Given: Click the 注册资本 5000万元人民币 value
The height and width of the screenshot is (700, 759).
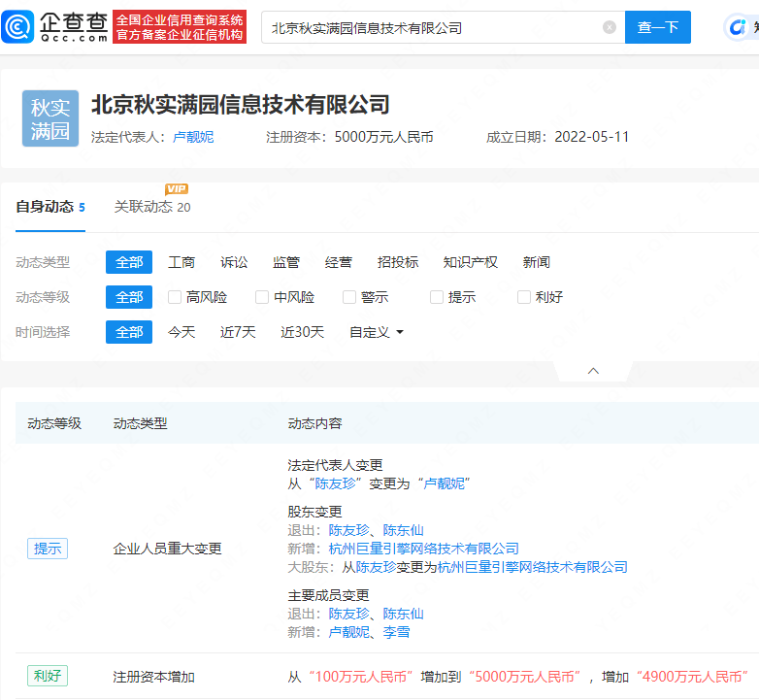Looking at the screenshot, I should pos(383,137).
